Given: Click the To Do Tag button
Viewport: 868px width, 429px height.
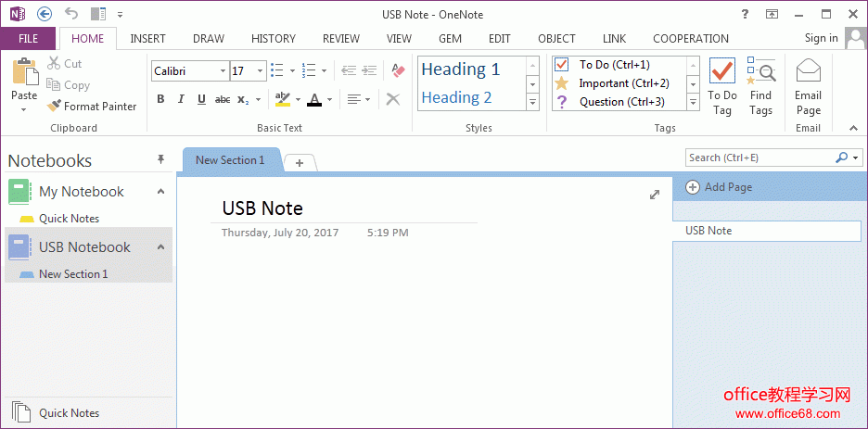Looking at the screenshot, I should [x=722, y=86].
